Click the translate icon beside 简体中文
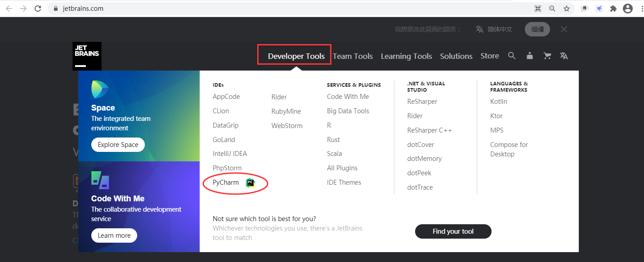 coord(479,29)
